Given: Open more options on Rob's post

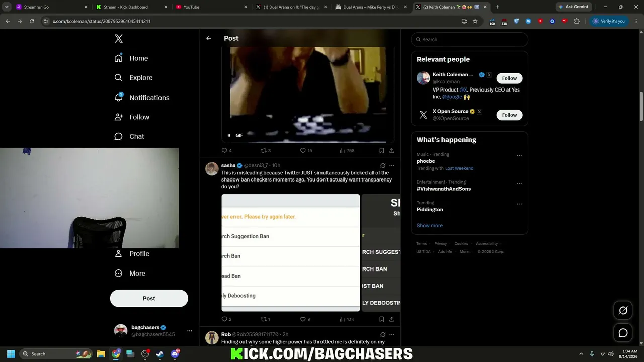Looking at the screenshot, I should [x=392, y=334].
